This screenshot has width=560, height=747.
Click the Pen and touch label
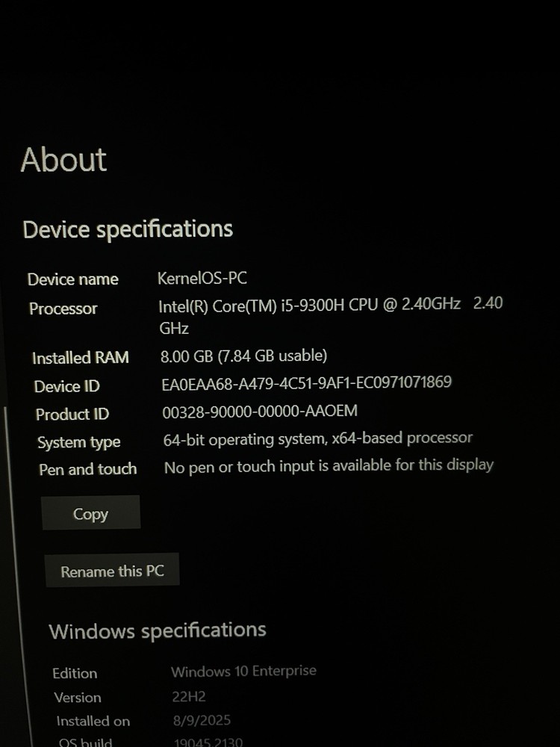(88, 469)
